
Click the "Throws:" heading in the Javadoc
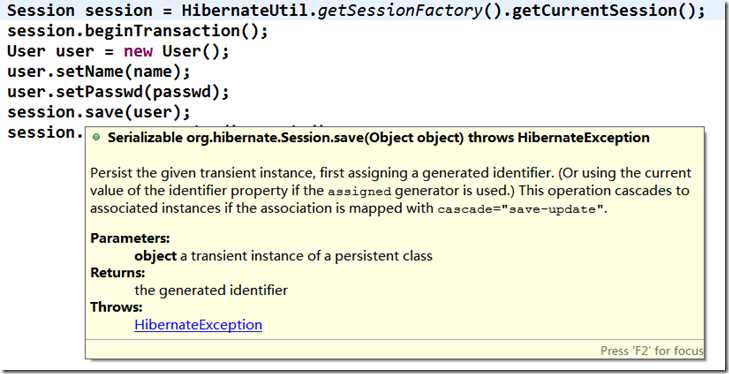click(x=116, y=307)
